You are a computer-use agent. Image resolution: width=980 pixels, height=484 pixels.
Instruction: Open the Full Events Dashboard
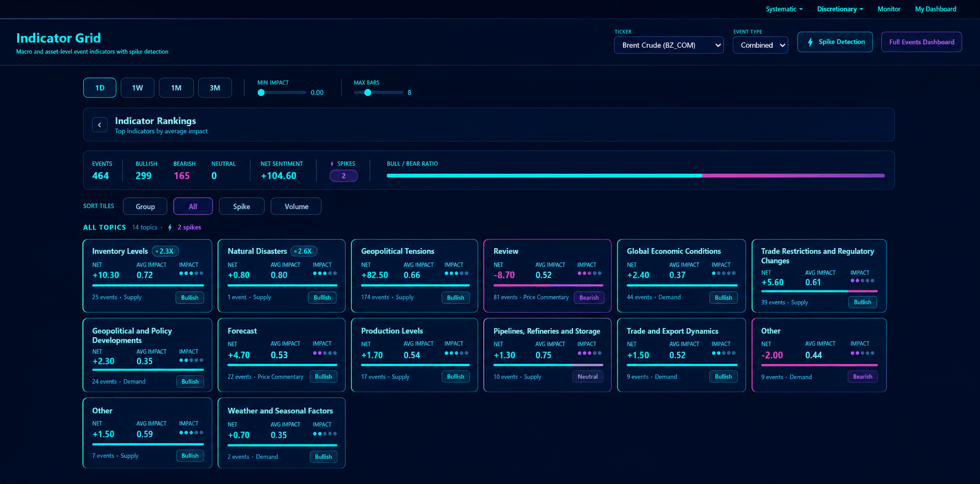[x=921, y=42]
